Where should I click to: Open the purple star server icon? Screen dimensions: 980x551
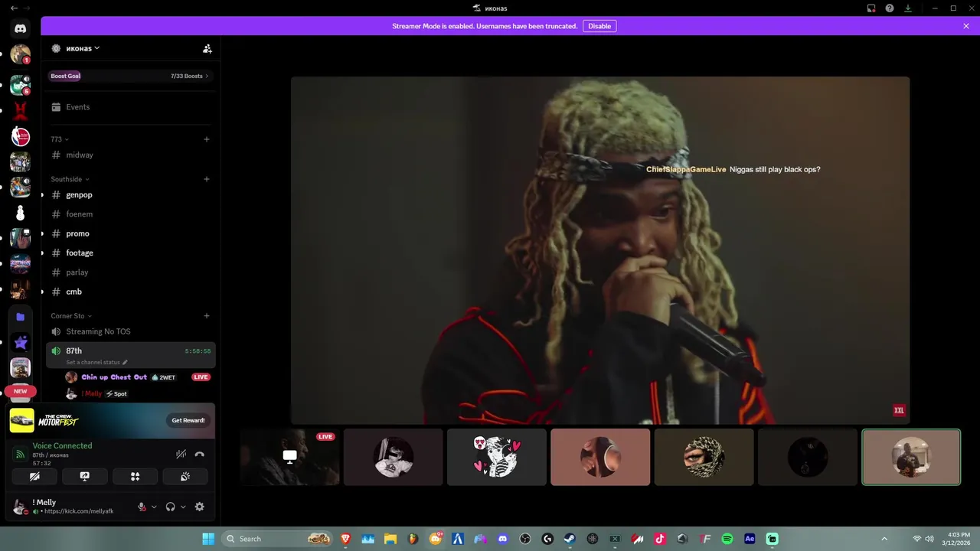[x=21, y=342]
